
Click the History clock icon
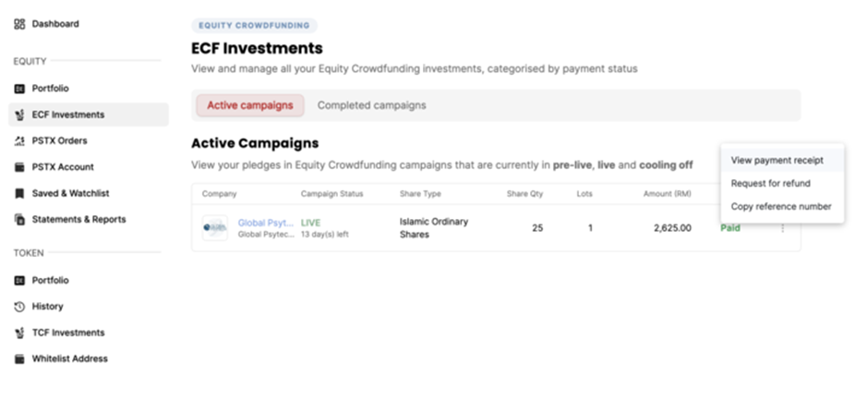pos(19,307)
